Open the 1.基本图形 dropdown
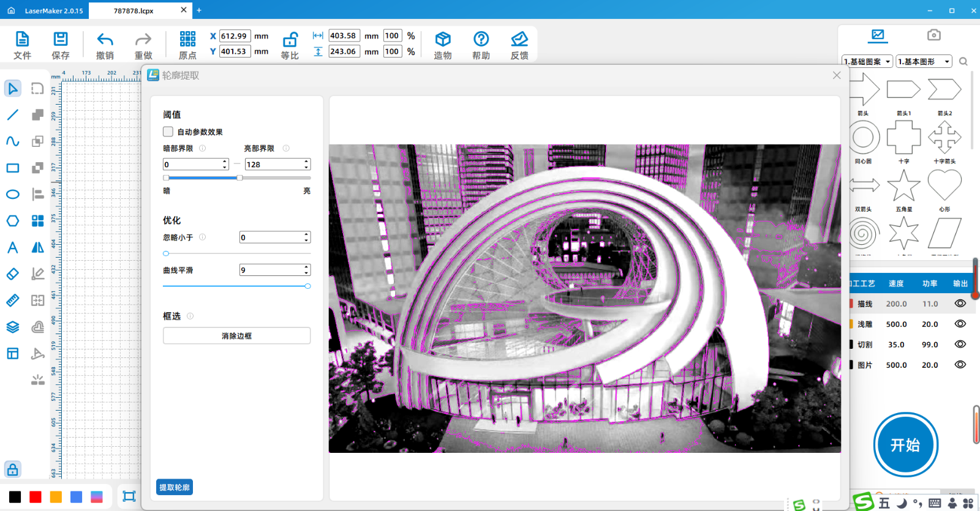This screenshot has width=980, height=511. click(924, 62)
